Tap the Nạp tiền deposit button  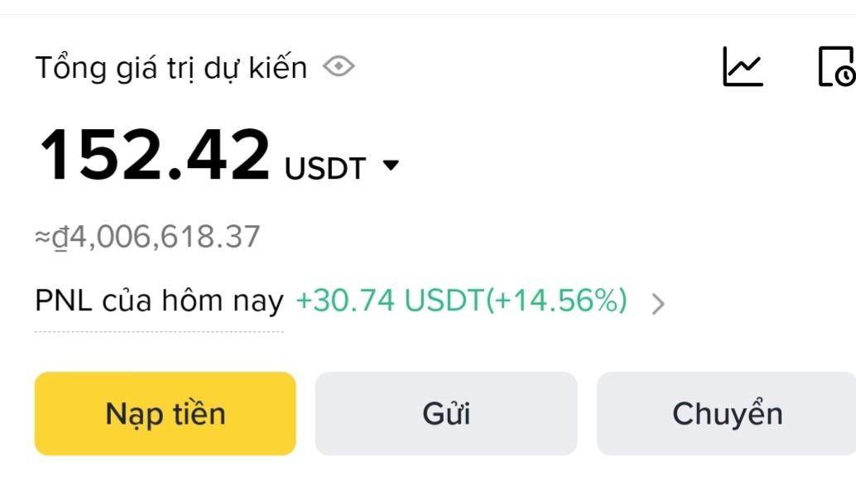coord(166,413)
